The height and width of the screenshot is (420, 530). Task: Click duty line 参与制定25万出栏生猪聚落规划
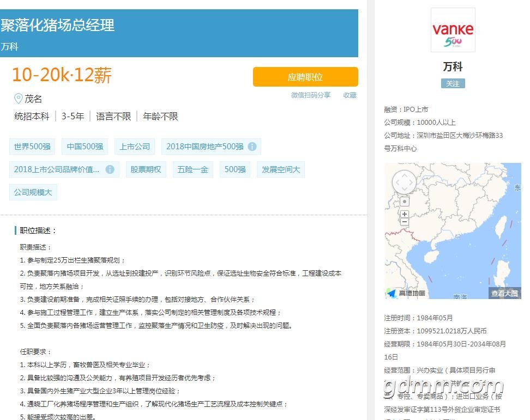click(x=73, y=260)
